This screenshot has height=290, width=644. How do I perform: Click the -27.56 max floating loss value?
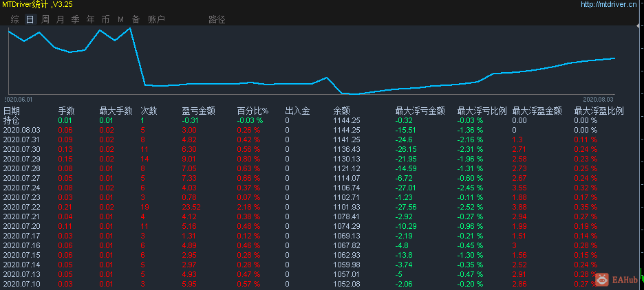click(x=406, y=207)
